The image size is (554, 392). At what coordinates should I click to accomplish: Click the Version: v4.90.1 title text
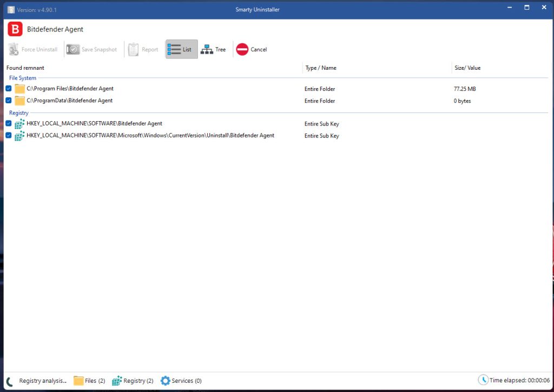tap(37, 10)
